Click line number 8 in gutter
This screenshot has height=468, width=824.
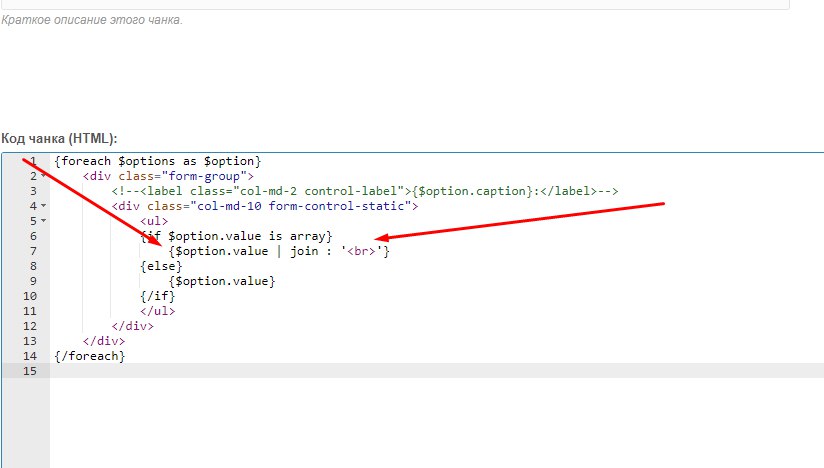click(33, 266)
